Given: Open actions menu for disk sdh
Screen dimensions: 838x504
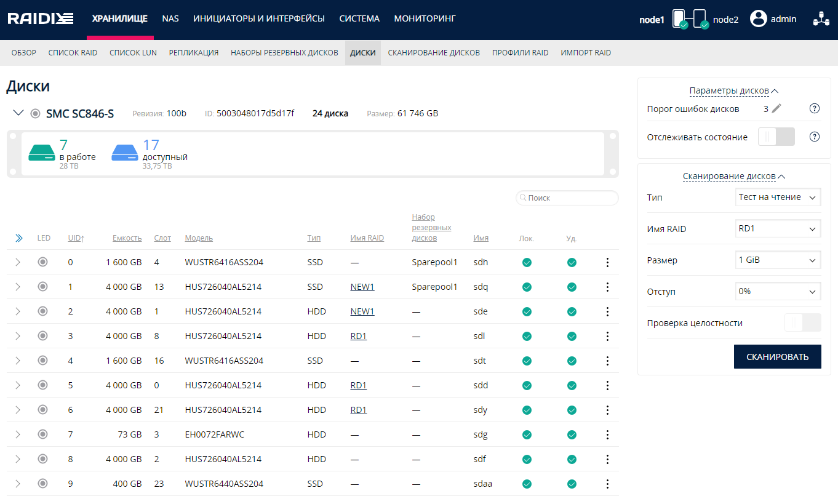Looking at the screenshot, I should click(x=607, y=262).
